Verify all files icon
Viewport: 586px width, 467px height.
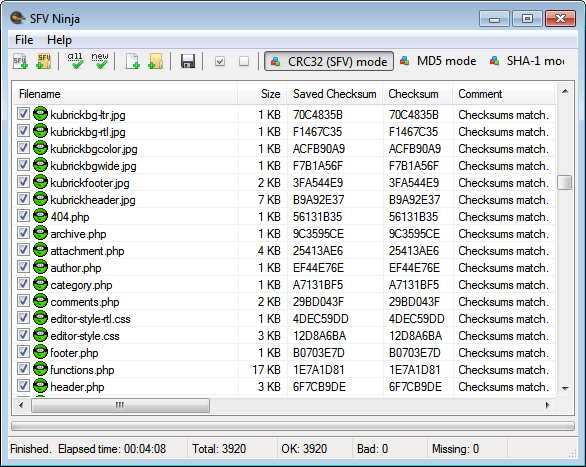[x=76, y=61]
